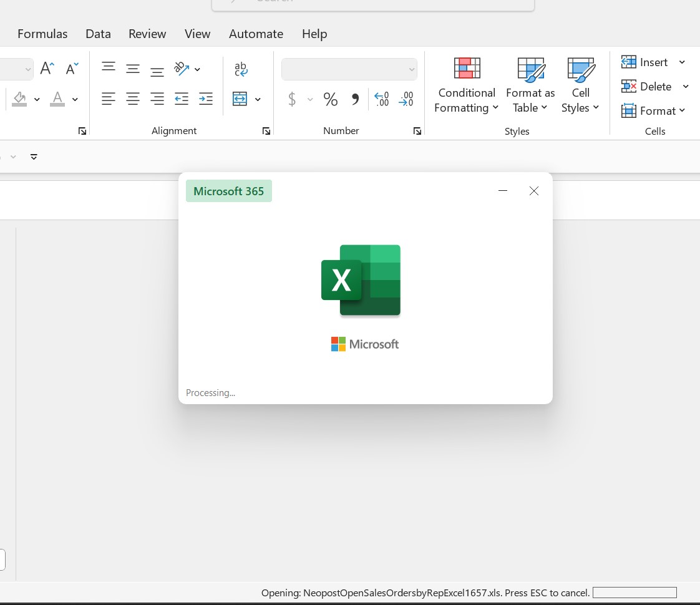The height and width of the screenshot is (605, 700).
Task: Apply comma style number format
Action: (x=355, y=99)
